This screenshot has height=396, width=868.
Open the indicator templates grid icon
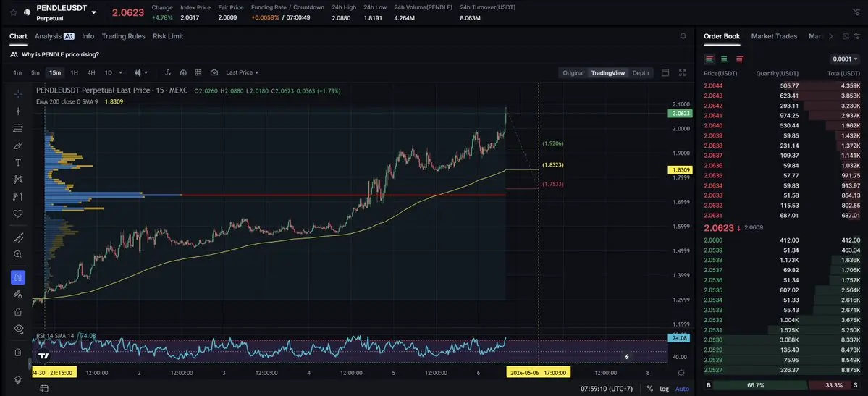(x=198, y=72)
